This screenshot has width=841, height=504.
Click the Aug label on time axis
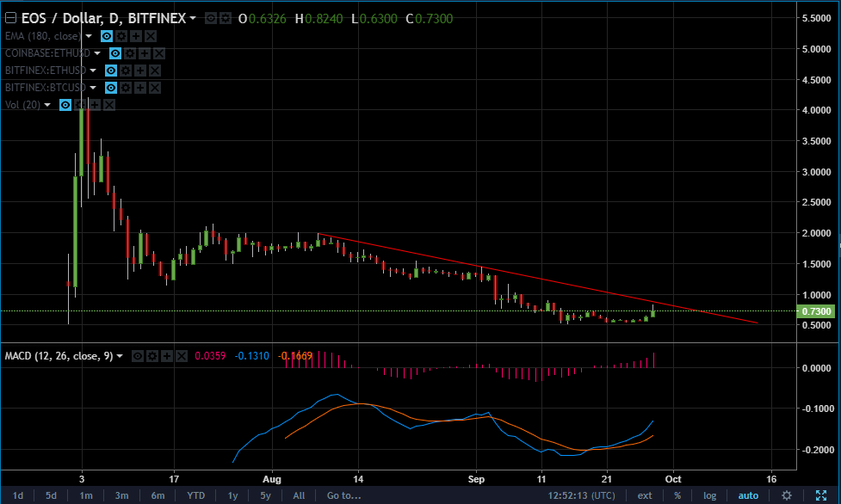click(x=272, y=479)
